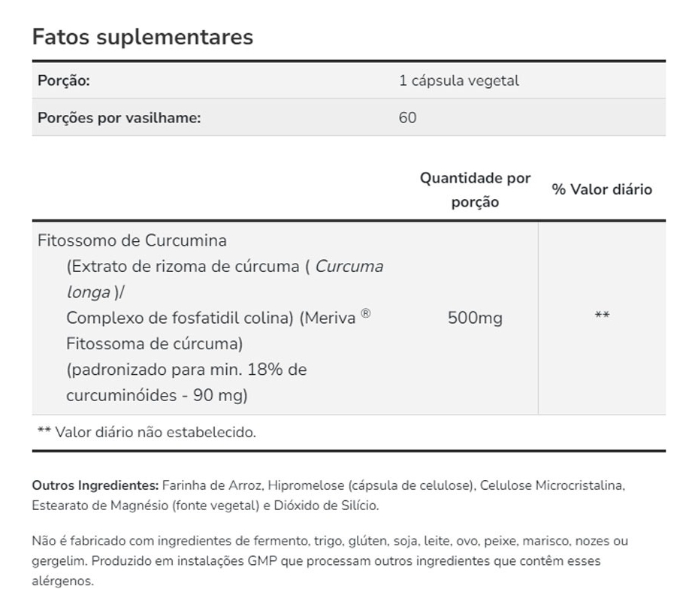Click the 'padronizado para min. 18%' line
Image resolution: width=698 pixels, height=616 pixels.
coord(186,370)
